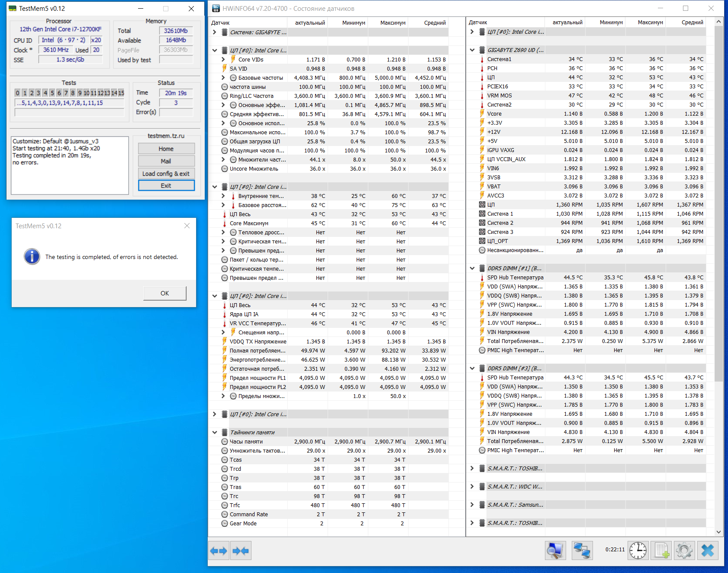
Task: Collapse the Тайминги памяти group
Action: pos(214,433)
